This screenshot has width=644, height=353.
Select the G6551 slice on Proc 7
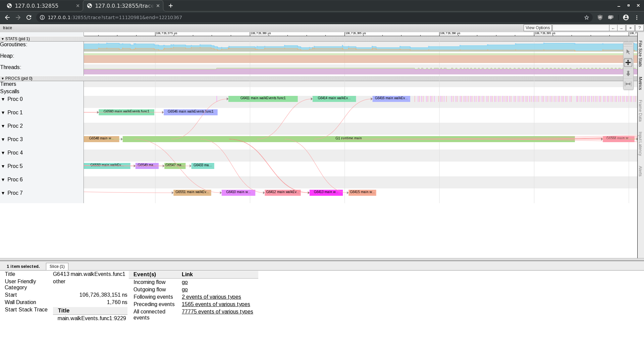tap(192, 192)
